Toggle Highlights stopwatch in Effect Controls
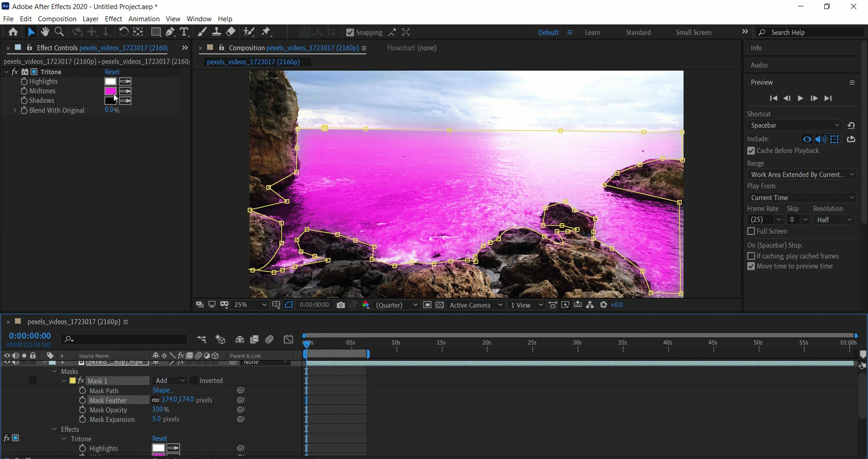868x459 pixels. pyautogui.click(x=24, y=81)
